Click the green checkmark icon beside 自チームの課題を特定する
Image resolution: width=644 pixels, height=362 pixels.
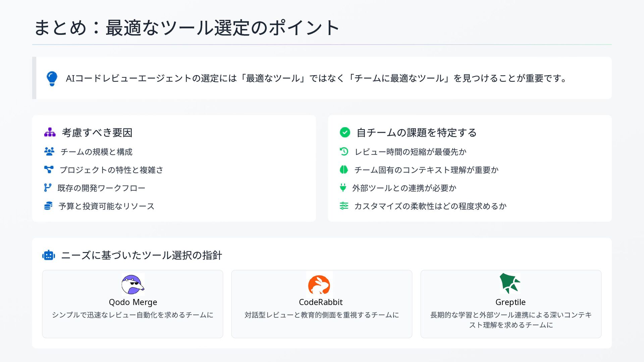click(345, 132)
